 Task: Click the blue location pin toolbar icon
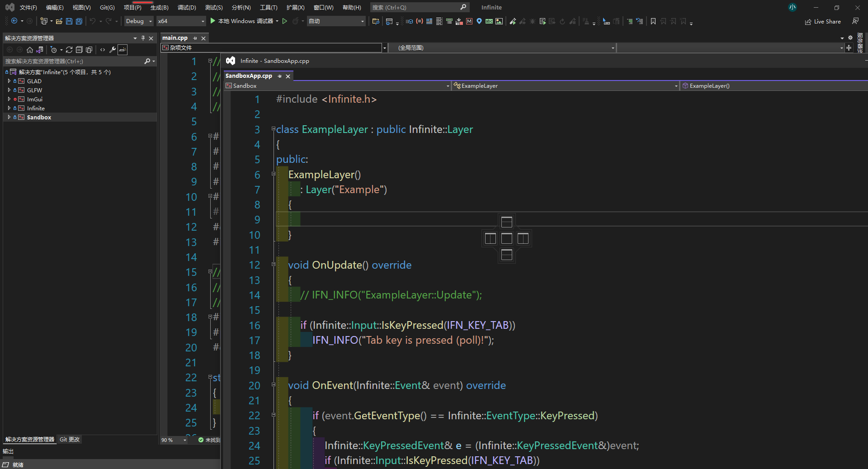pos(479,21)
